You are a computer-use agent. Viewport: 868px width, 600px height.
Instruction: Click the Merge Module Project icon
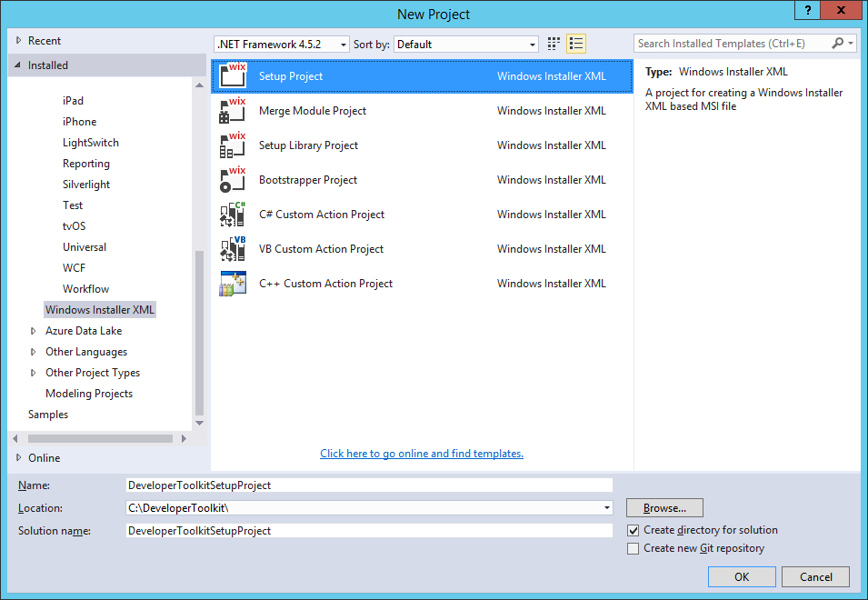234,111
